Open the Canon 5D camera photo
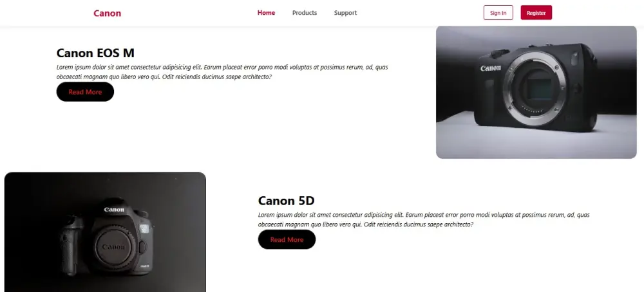644x292 pixels. [105, 232]
